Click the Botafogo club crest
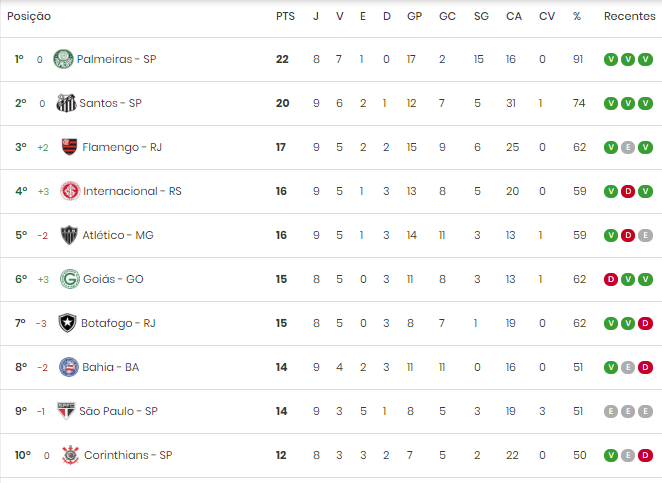 (x=67, y=323)
